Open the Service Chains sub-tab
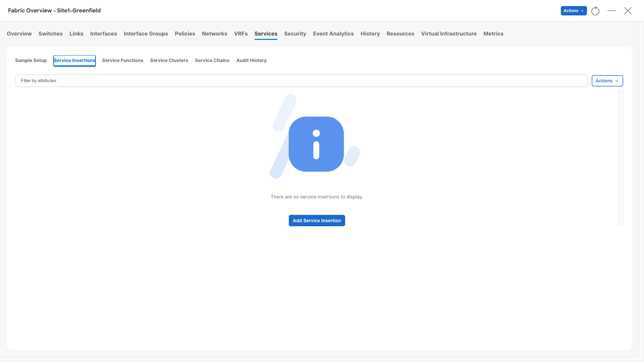Image resolution: width=644 pixels, height=362 pixels. [212, 60]
